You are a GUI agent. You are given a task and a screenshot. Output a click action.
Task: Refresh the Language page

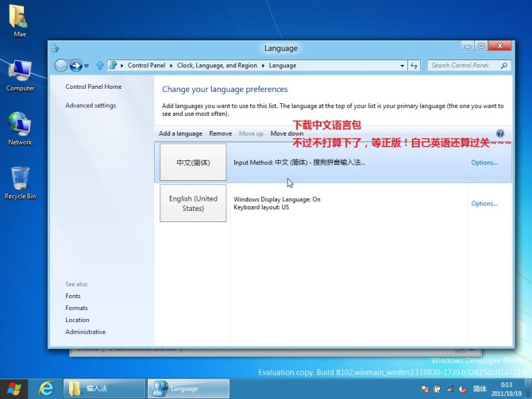tap(414, 65)
